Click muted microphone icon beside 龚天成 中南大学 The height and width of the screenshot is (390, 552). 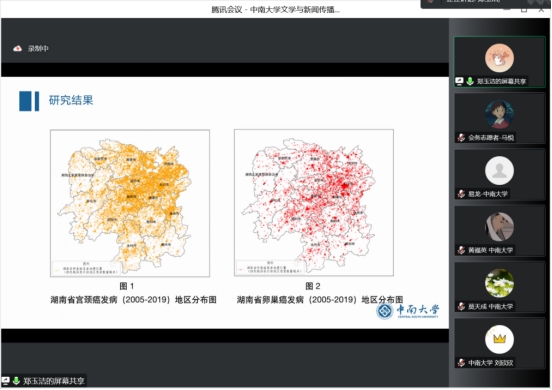coord(462,307)
